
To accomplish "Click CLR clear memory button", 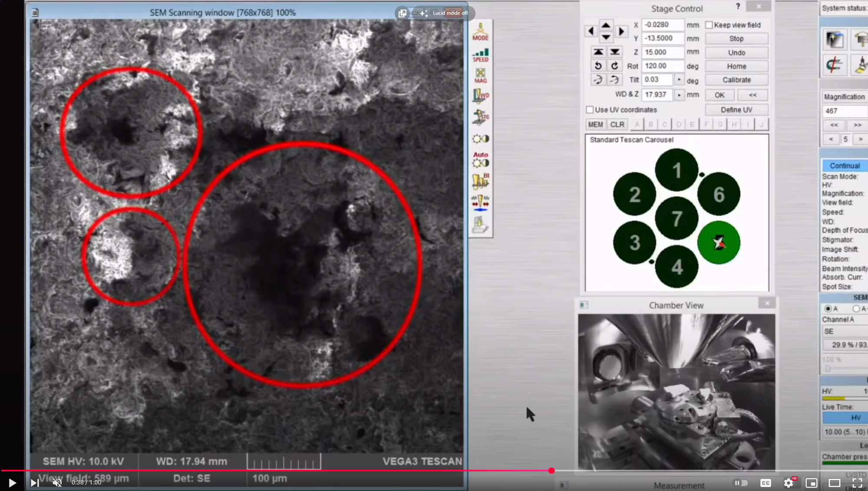I will pyautogui.click(x=617, y=125).
